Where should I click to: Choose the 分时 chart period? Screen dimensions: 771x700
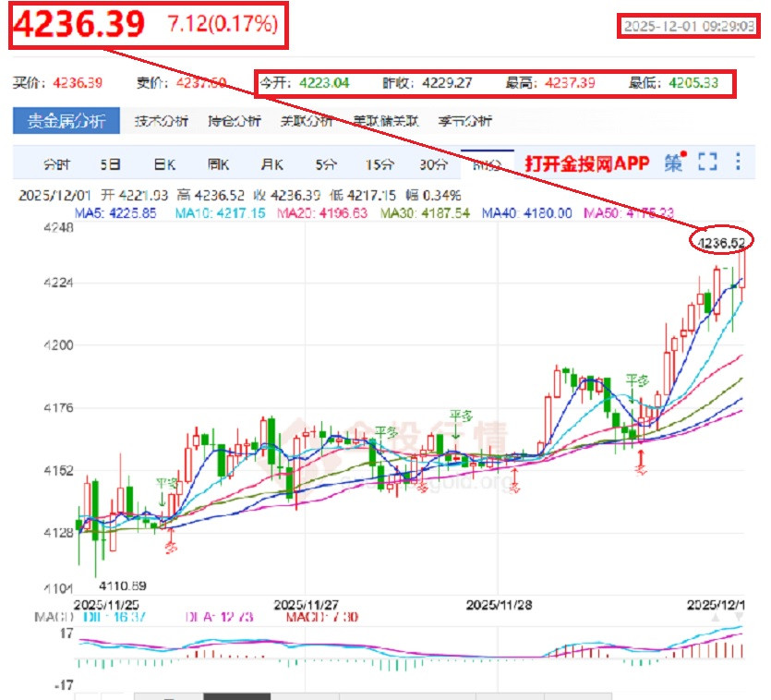coord(56,164)
